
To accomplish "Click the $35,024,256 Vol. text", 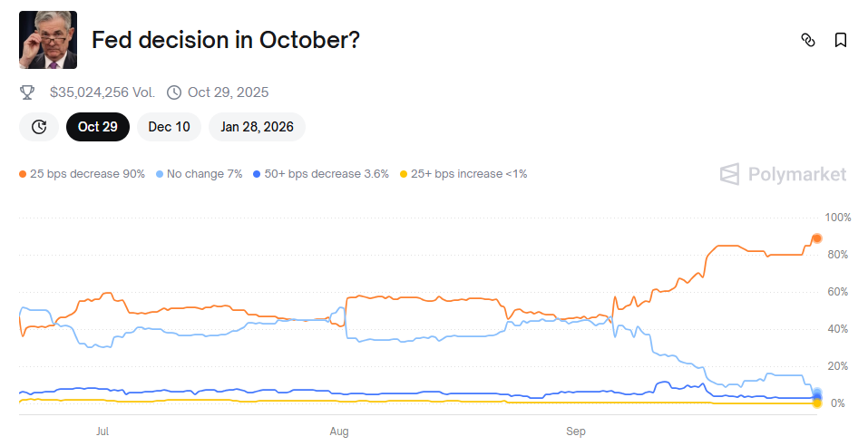I will click(x=102, y=92).
